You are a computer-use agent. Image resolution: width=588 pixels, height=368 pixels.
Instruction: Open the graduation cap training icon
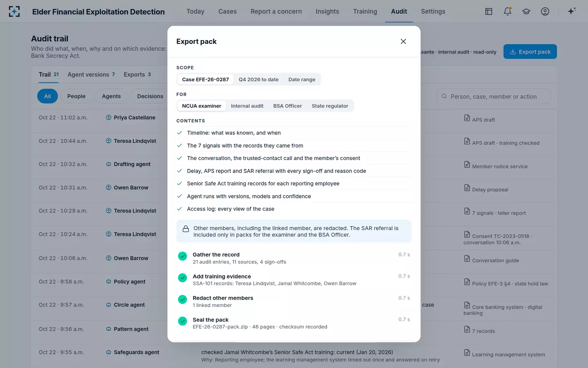[526, 11]
